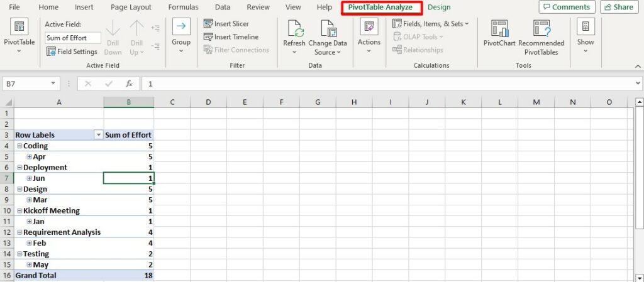Click the Expand Field icon
The width and height of the screenshot is (644, 282).
pos(155,28)
